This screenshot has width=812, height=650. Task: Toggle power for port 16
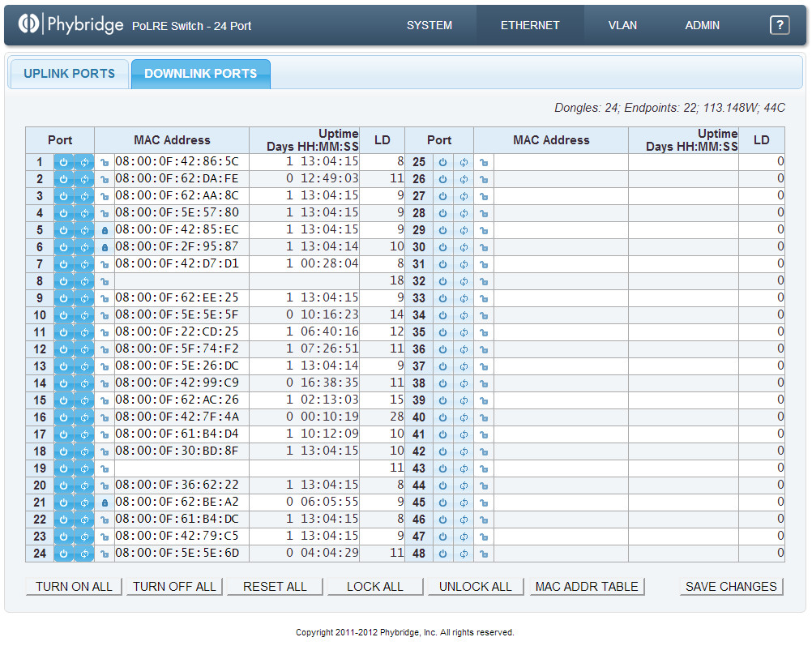63,417
